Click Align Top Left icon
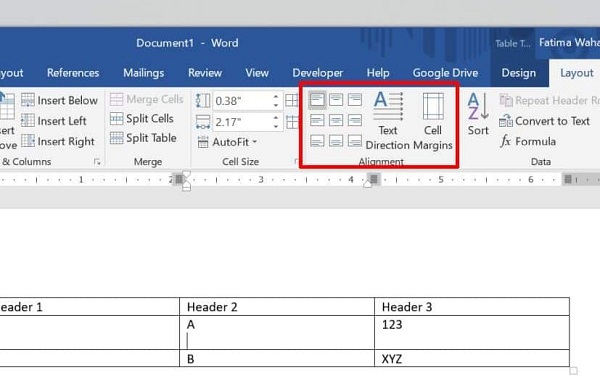Screen dimensions: 600x386 317,100
